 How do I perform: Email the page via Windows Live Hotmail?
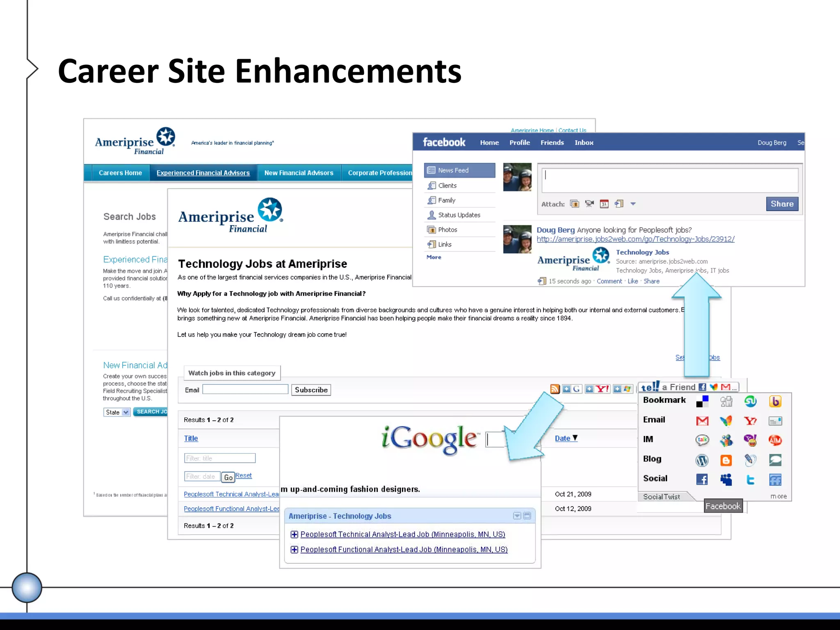click(726, 421)
